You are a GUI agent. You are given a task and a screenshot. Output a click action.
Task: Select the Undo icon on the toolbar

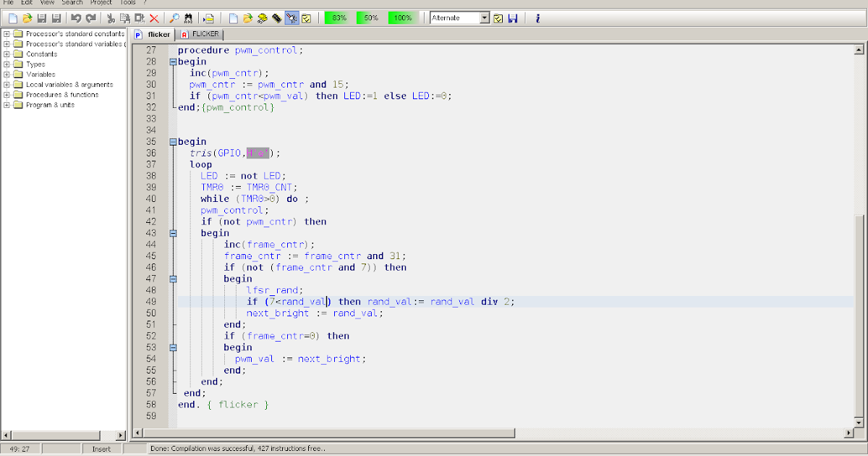pyautogui.click(x=76, y=17)
